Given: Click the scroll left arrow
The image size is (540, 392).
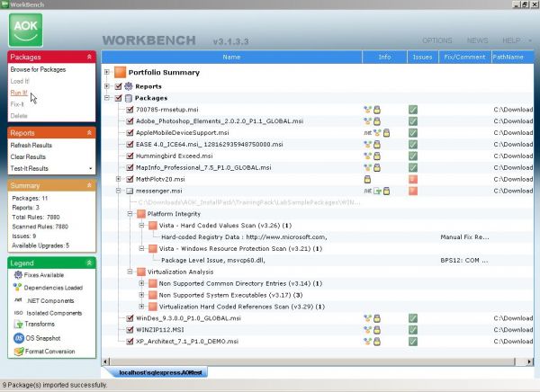Looking at the screenshot, I should (x=105, y=361).
